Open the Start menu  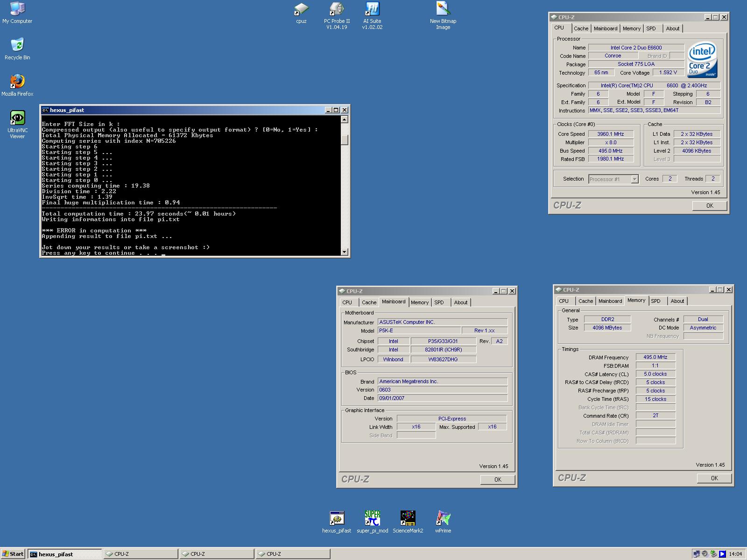tap(13, 554)
